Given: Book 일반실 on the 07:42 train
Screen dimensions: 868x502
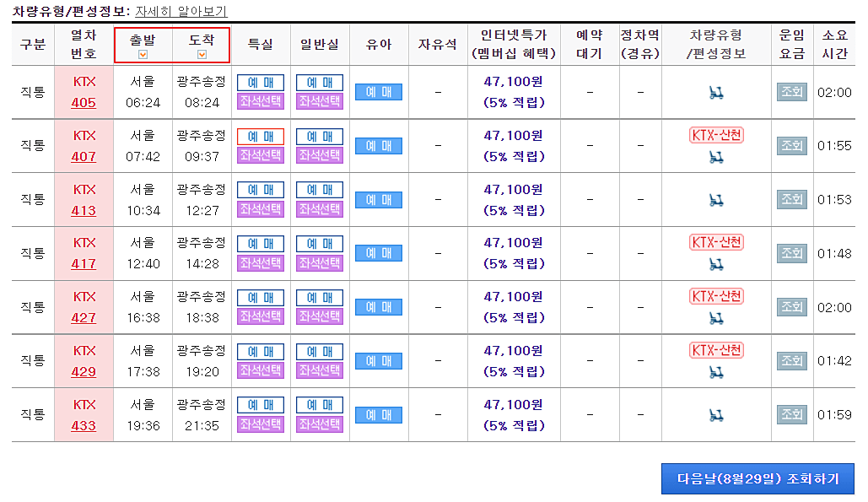Looking at the screenshot, I should (x=320, y=137).
